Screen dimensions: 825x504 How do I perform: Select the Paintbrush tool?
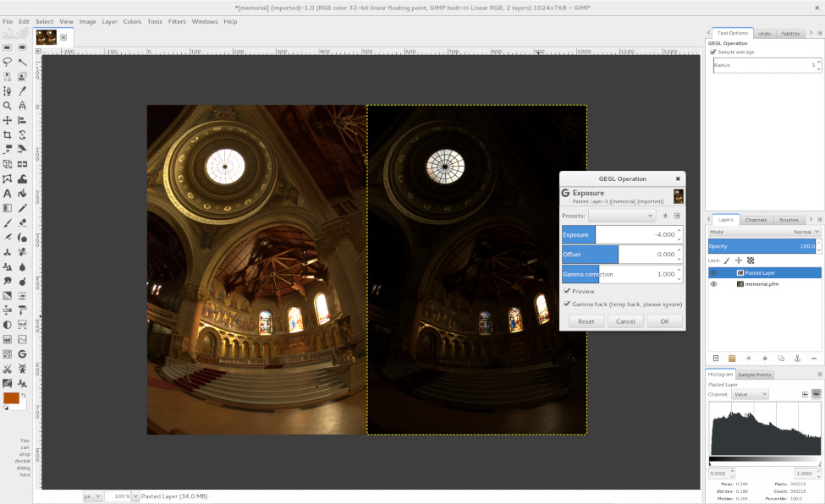tap(8, 225)
